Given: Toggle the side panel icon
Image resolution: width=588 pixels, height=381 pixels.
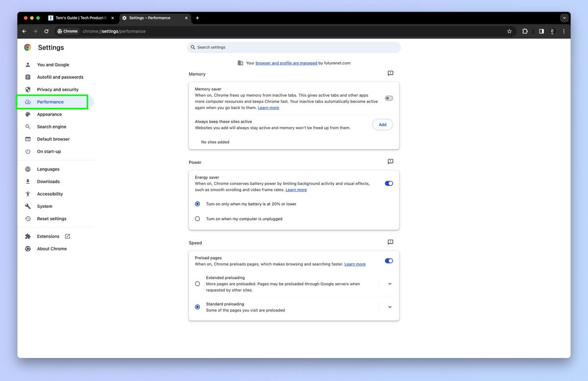Looking at the screenshot, I should [540, 31].
